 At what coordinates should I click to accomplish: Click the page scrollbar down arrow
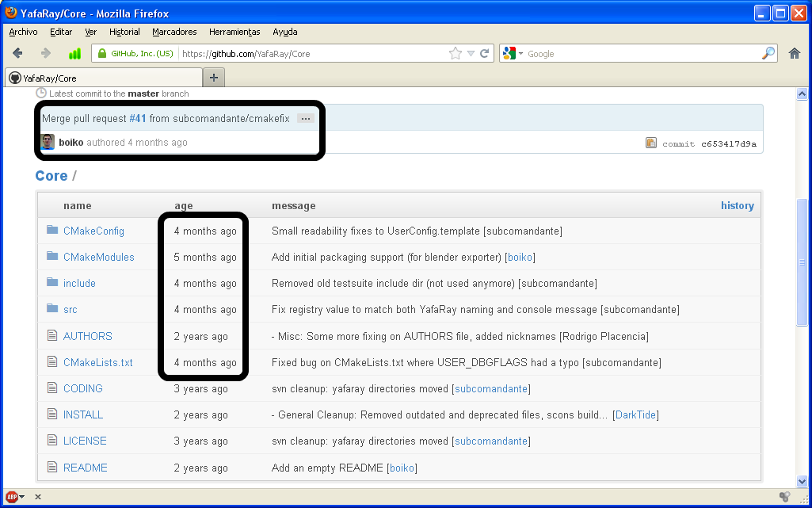point(802,482)
